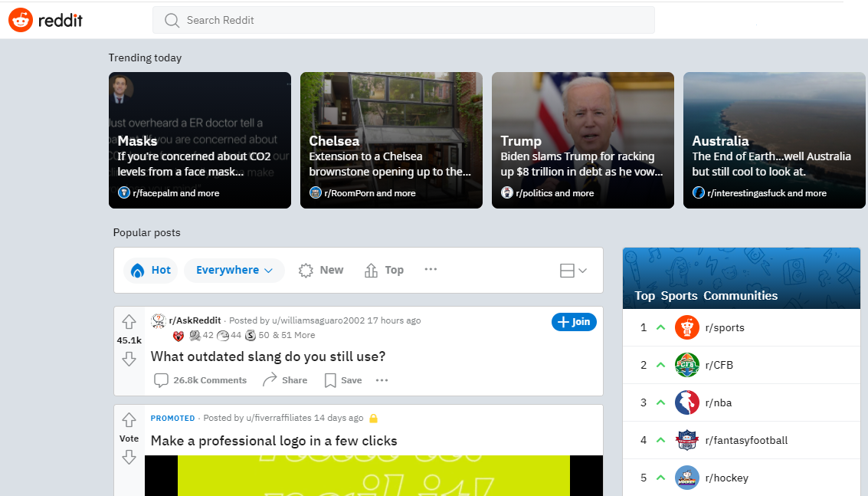Open more sort options ellipsis
868x496 pixels.
click(x=431, y=269)
